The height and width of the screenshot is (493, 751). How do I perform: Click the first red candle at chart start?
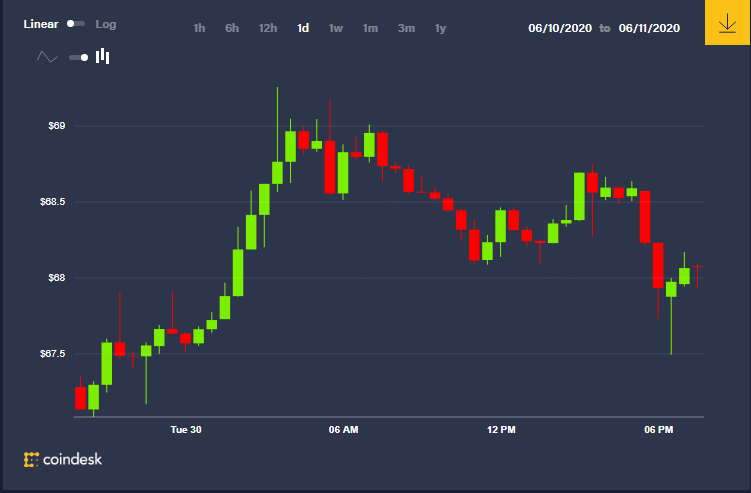point(80,398)
